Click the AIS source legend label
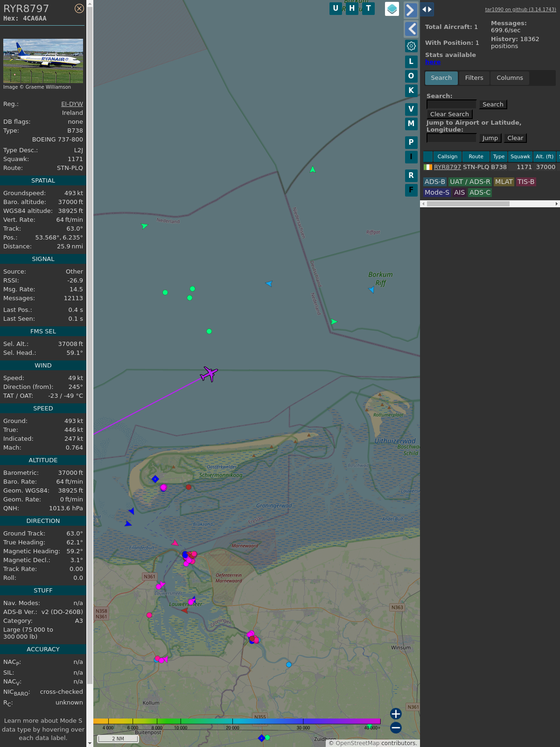Viewport: 560px width, 747px height. coord(460,192)
